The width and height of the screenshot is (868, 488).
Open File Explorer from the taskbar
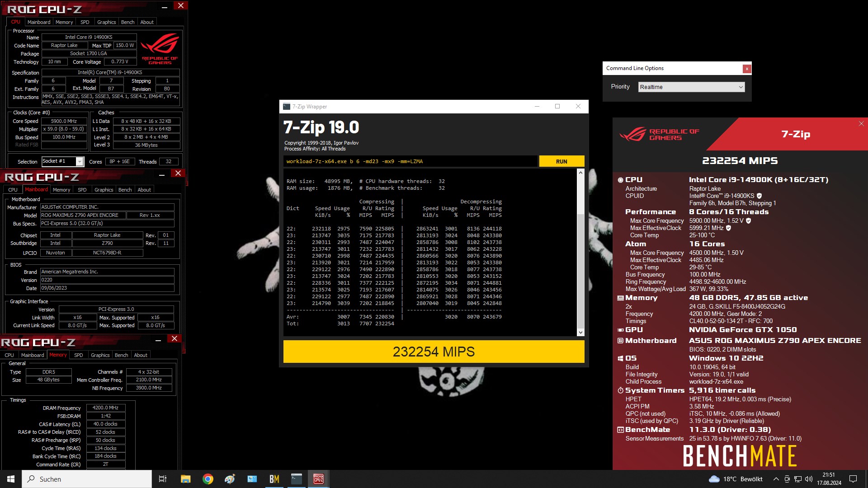186,479
